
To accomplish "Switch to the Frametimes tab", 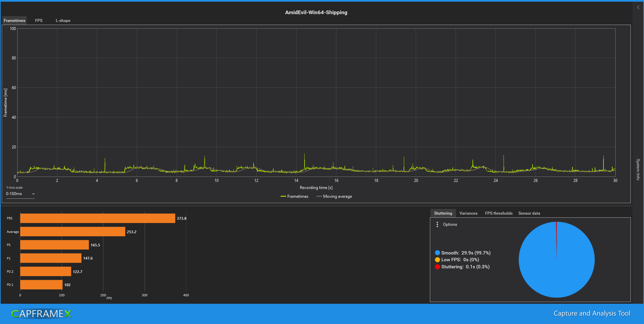I will pyautogui.click(x=14, y=21).
